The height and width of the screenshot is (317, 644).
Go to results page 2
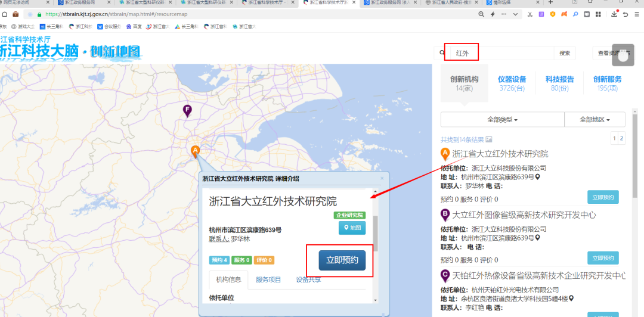click(621, 138)
